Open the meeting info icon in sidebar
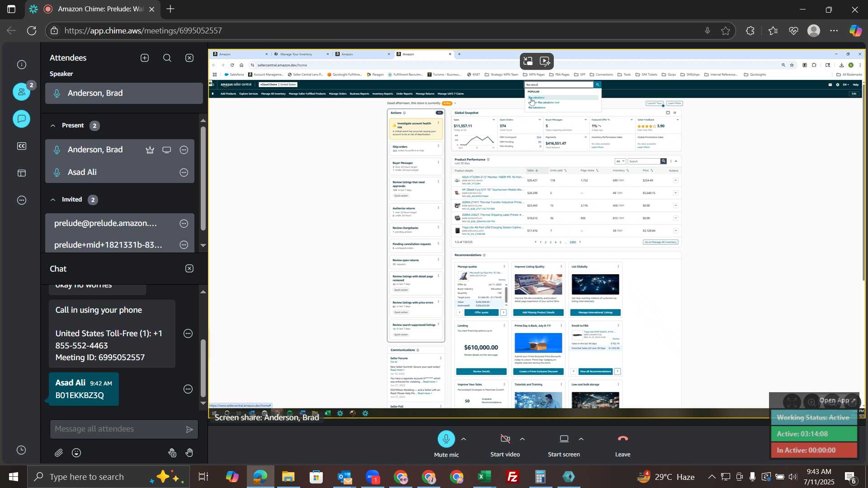 tap(21, 65)
